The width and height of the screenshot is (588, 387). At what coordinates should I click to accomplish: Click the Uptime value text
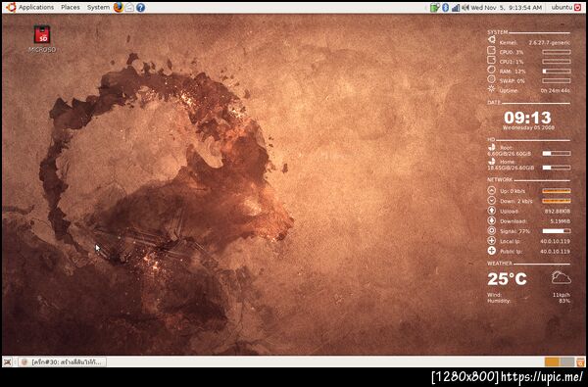tap(556, 90)
